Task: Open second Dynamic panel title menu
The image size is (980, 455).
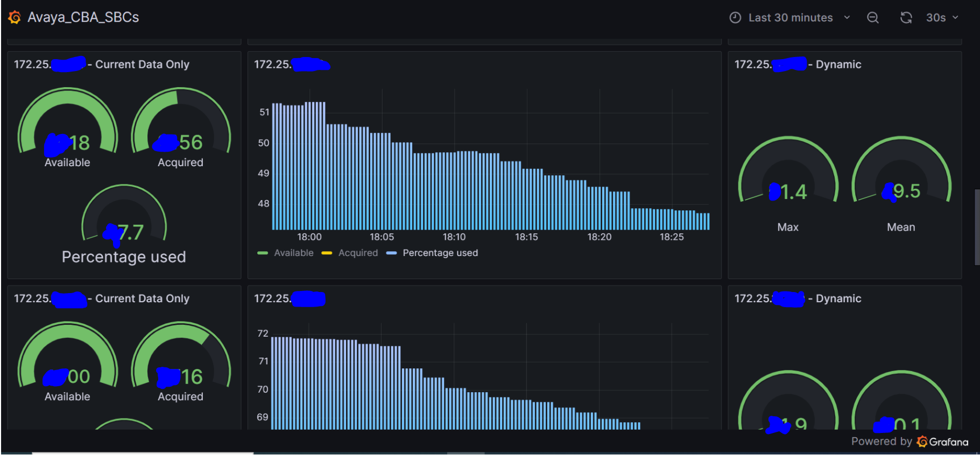Action: (798, 298)
